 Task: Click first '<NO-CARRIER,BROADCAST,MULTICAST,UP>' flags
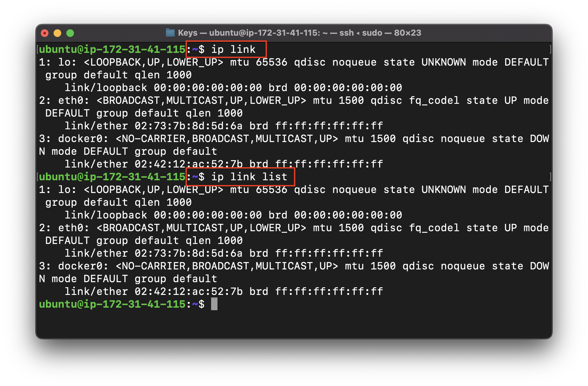[227, 139]
